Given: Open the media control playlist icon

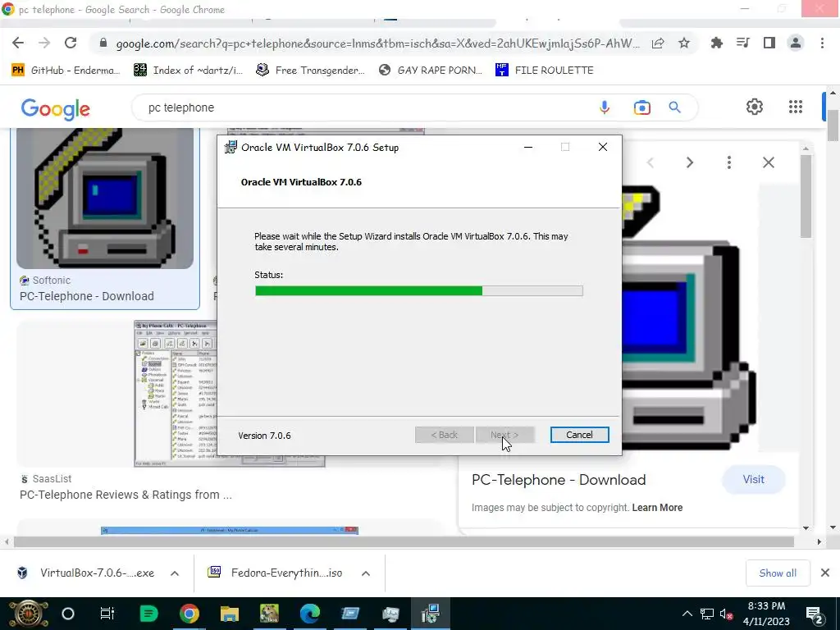Looking at the screenshot, I should coord(742,43).
